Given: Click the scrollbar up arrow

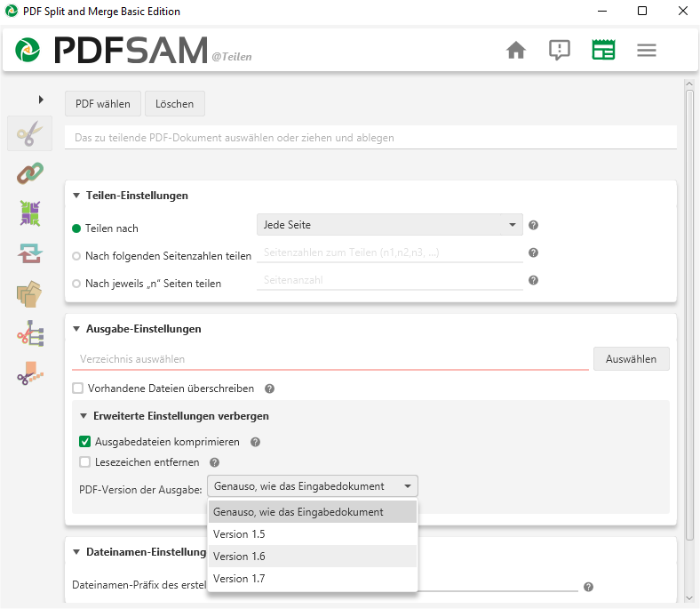Looking at the screenshot, I should tap(689, 84).
